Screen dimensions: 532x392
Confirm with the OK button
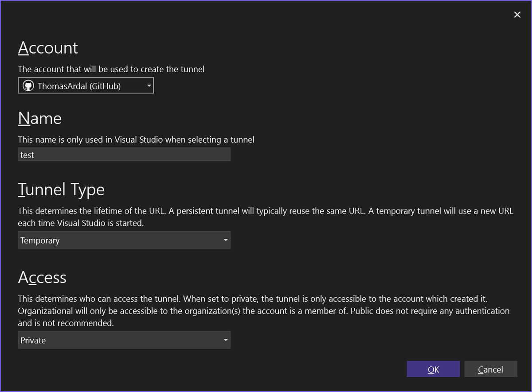[x=433, y=369]
